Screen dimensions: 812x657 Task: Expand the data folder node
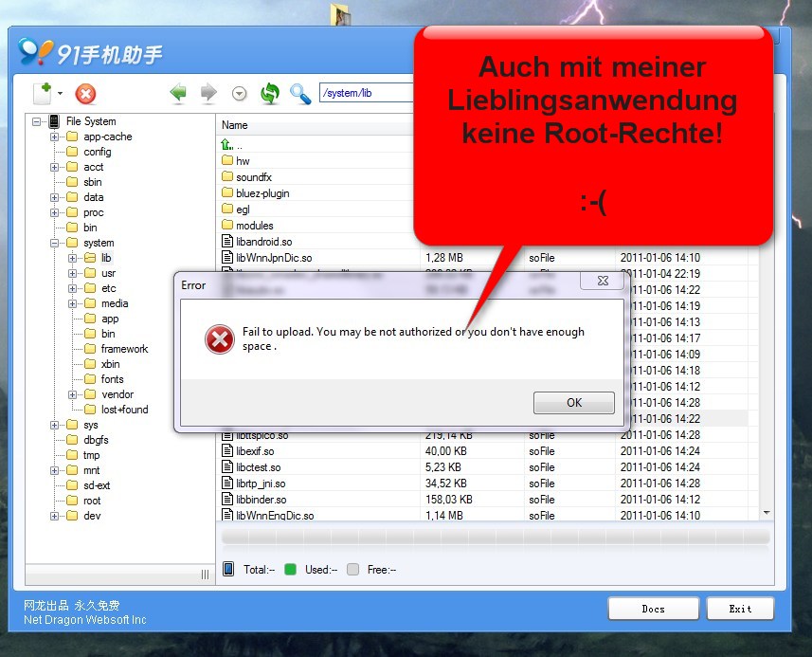(x=54, y=197)
